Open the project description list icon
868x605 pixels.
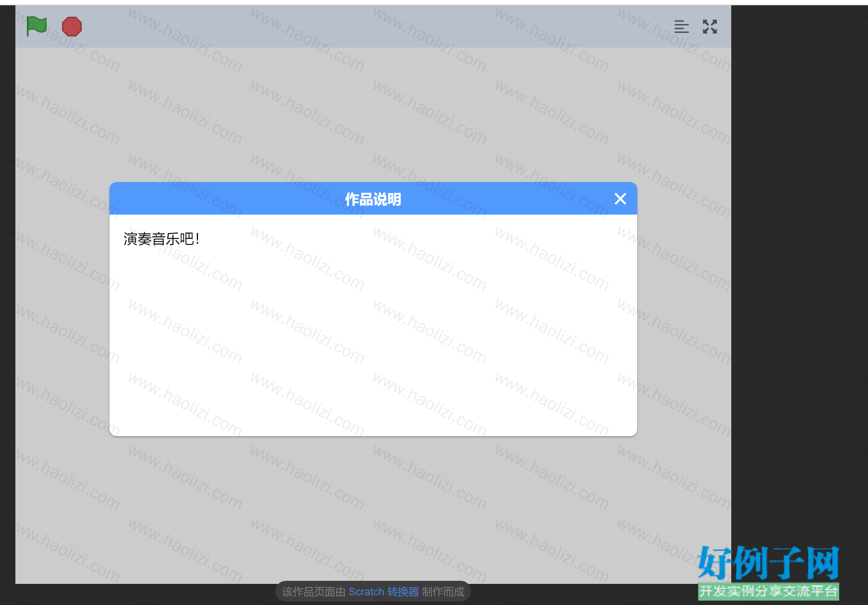[x=682, y=26]
